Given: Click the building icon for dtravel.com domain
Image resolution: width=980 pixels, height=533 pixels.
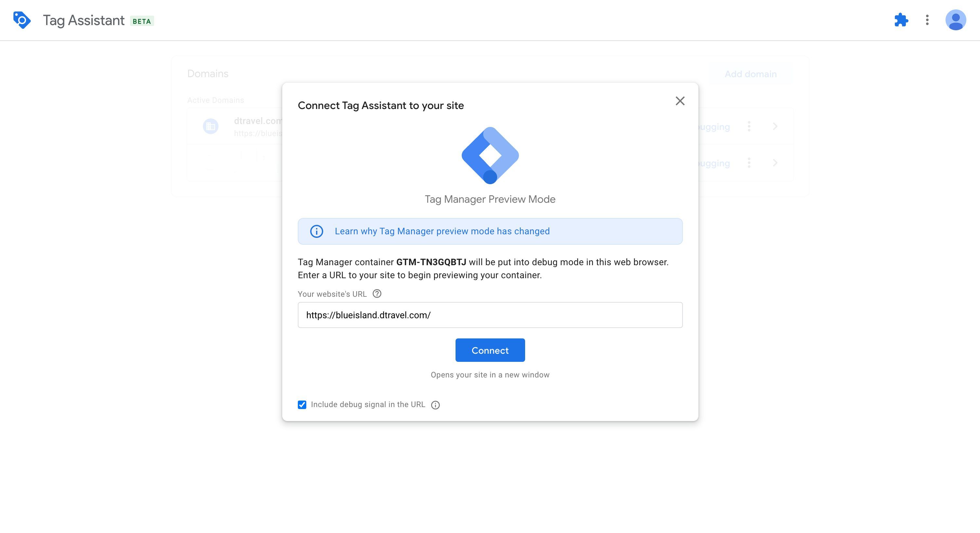Looking at the screenshot, I should click(x=211, y=126).
